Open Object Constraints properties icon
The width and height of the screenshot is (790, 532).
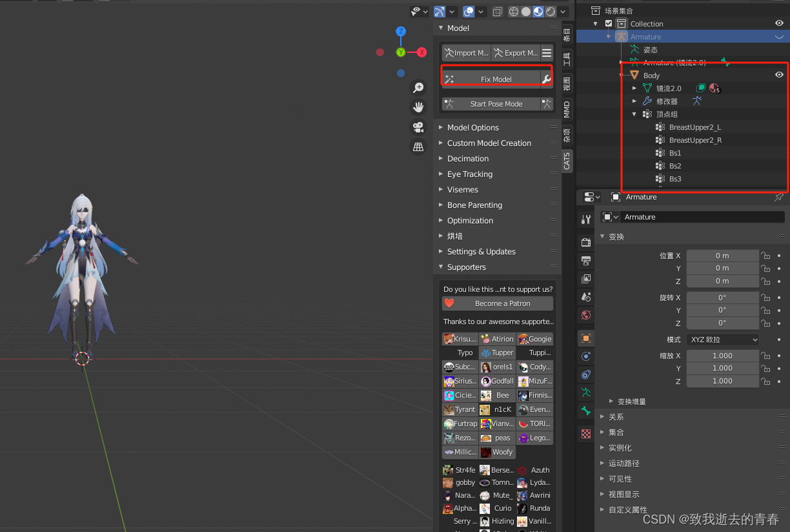click(586, 374)
